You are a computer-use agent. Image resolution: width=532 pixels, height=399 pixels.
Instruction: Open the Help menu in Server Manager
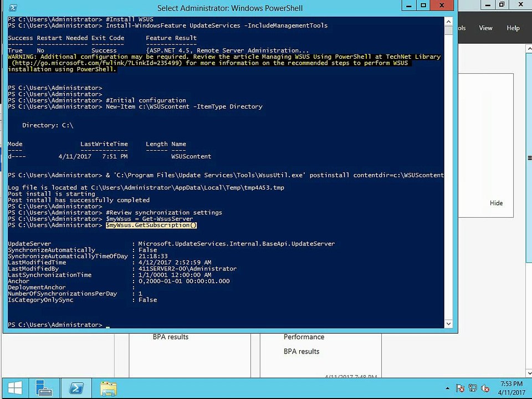(x=513, y=28)
